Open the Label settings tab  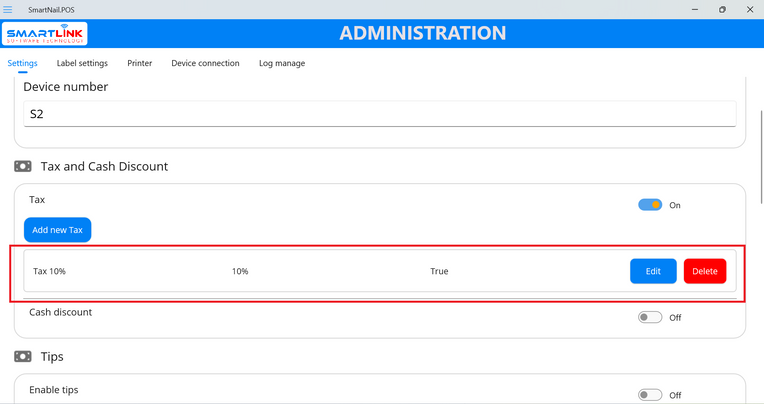tap(82, 63)
